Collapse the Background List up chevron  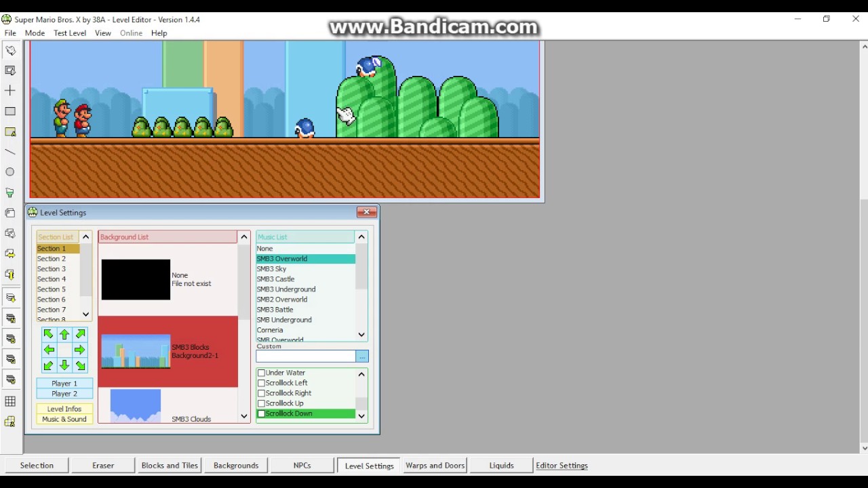pyautogui.click(x=244, y=237)
